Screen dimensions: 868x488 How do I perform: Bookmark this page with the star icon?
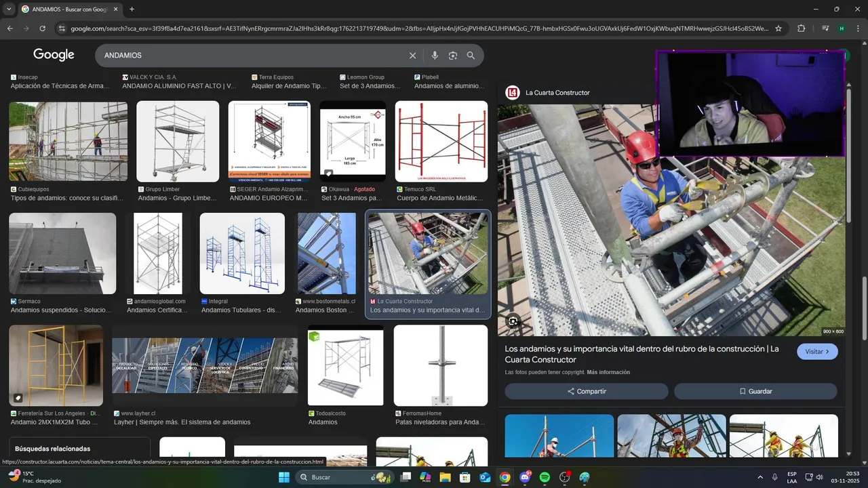778,28
